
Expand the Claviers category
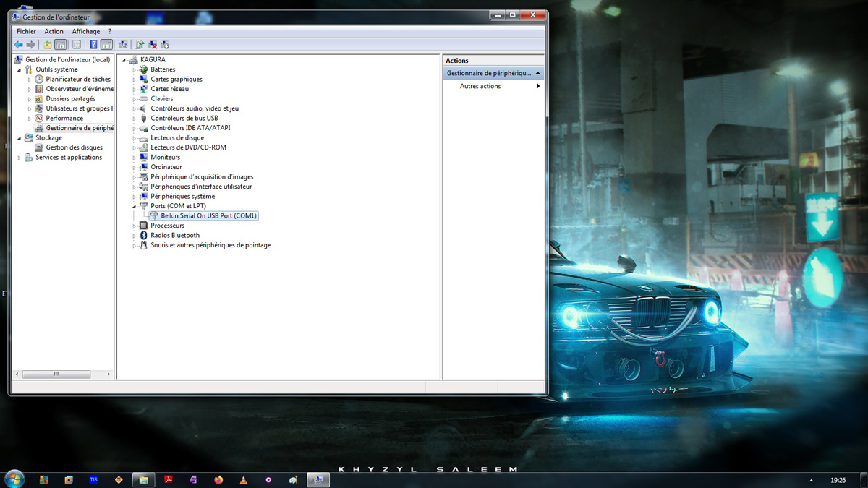135,99
